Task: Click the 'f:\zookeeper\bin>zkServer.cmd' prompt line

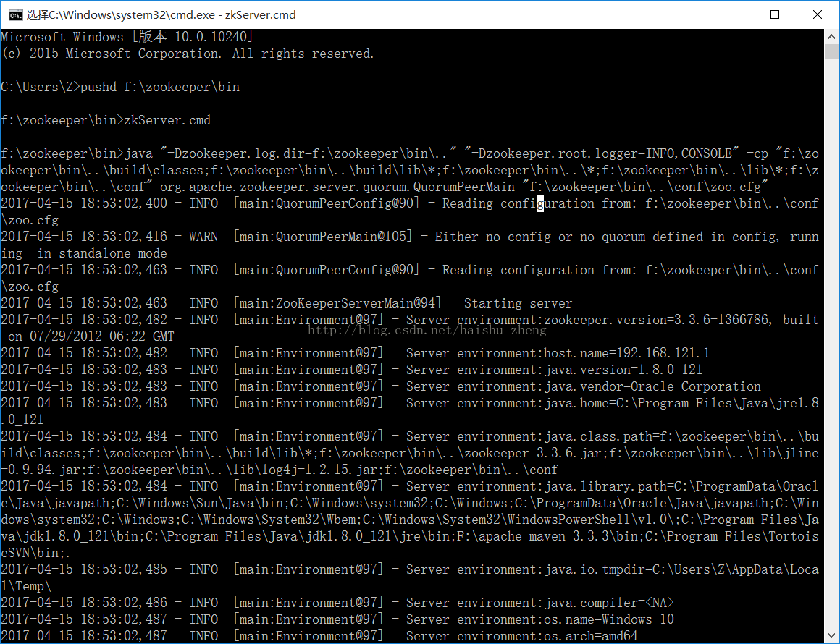Action: pyautogui.click(x=106, y=120)
